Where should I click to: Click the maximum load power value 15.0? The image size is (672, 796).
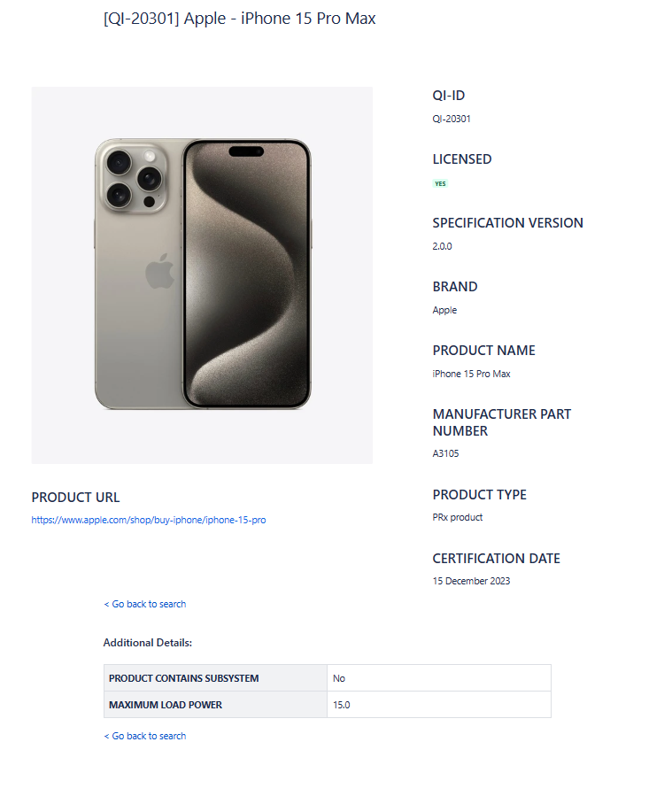pos(342,705)
